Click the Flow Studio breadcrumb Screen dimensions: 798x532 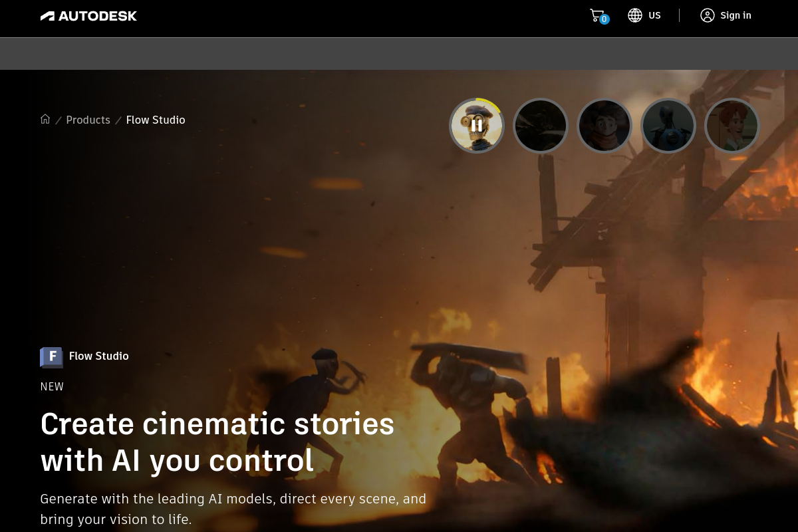click(x=156, y=120)
